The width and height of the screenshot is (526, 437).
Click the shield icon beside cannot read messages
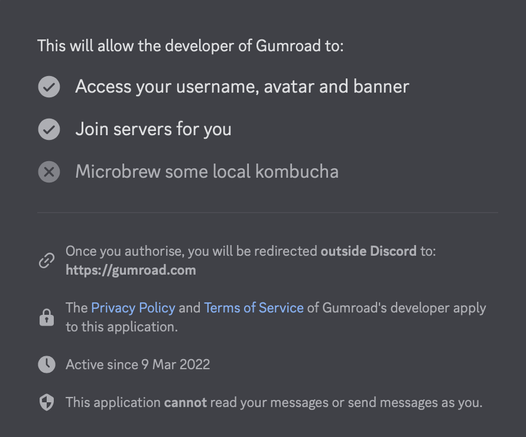(x=47, y=402)
